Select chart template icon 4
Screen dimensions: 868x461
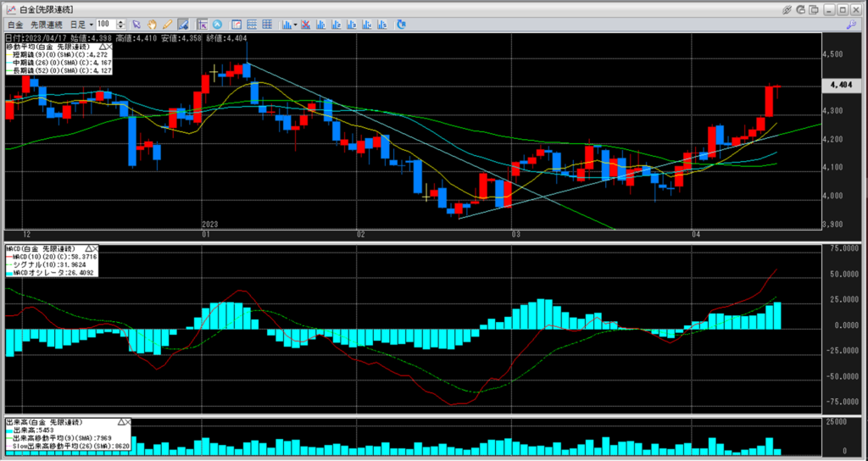click(x=366, y=25)
